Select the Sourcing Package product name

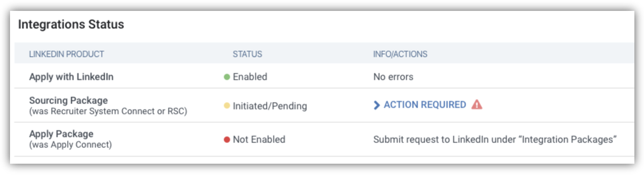pos(68,100)
